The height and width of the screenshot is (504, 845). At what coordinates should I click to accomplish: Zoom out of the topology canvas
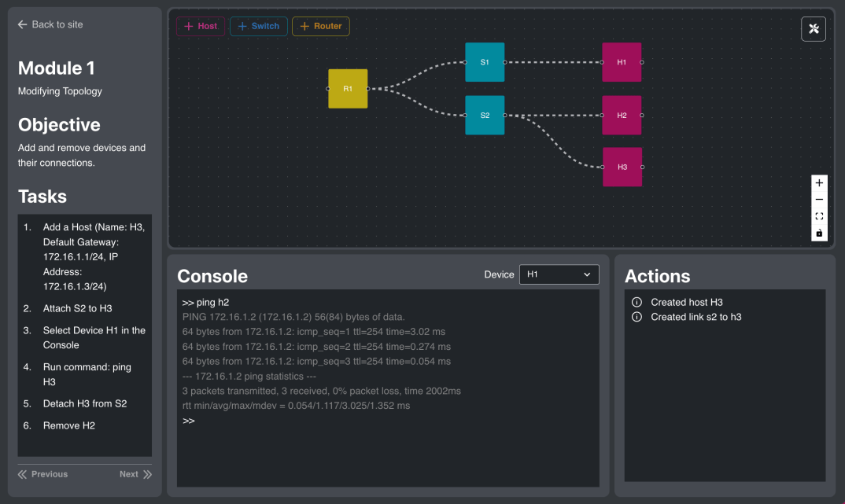[x=819, y=200]
